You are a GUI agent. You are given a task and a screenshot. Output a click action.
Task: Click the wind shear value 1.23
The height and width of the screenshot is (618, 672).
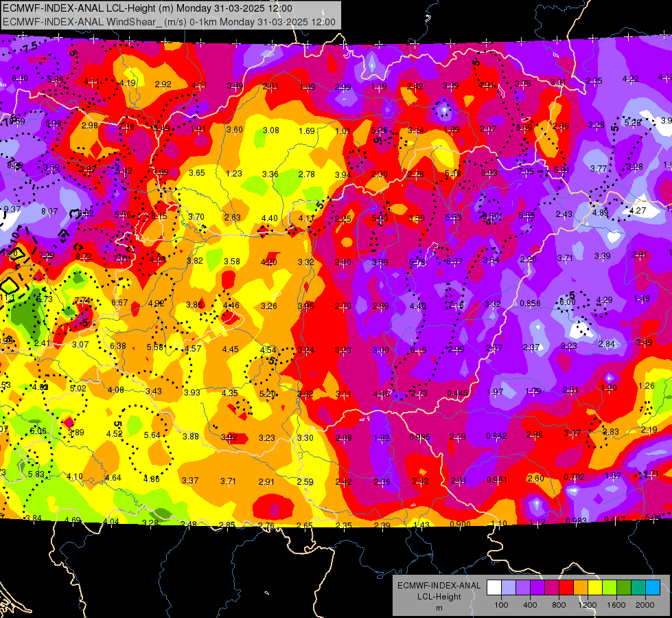(x=234, y=174)
